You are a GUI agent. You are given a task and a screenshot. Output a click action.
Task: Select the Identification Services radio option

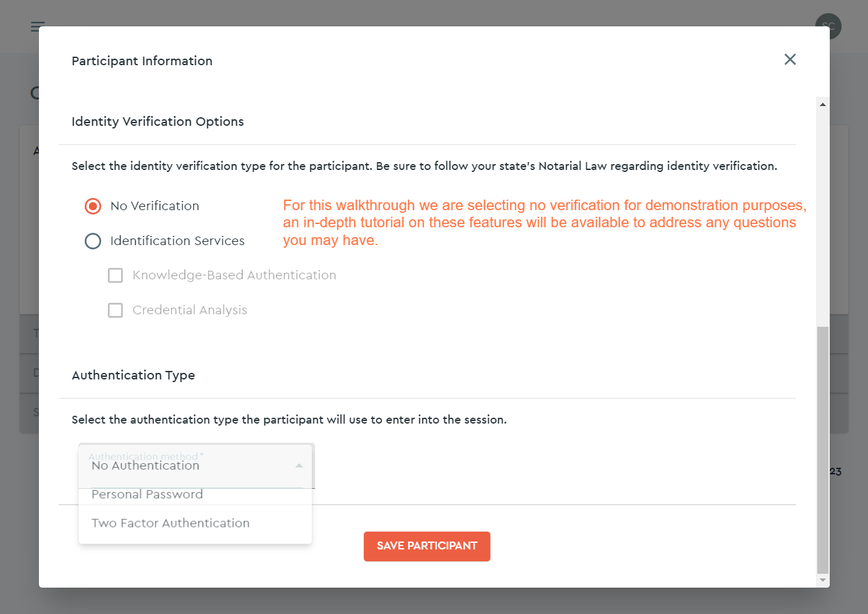pos(93,241)
